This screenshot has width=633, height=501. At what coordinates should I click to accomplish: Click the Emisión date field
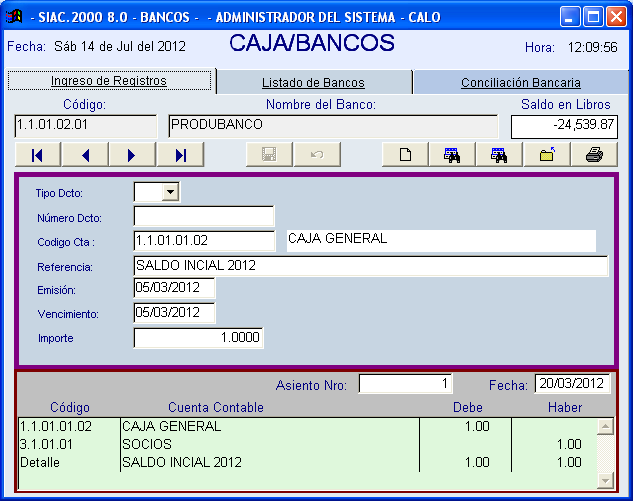pos(174,289)
